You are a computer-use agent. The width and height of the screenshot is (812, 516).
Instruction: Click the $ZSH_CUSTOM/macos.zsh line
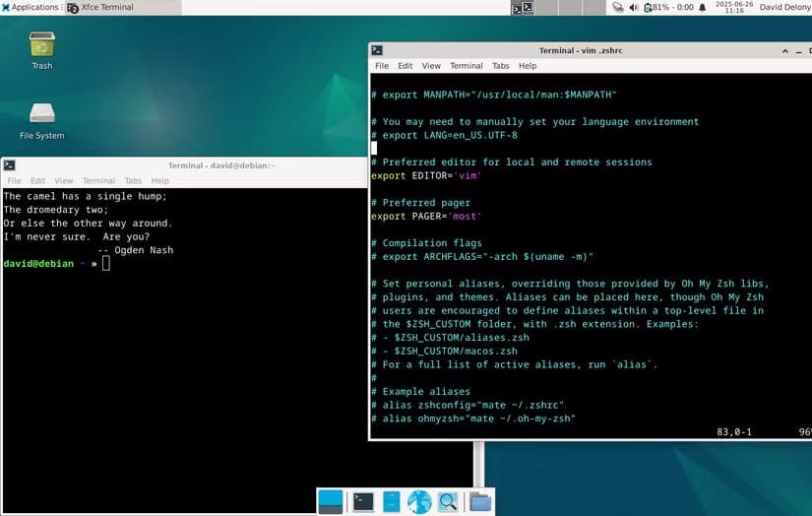tap(444, 351)
